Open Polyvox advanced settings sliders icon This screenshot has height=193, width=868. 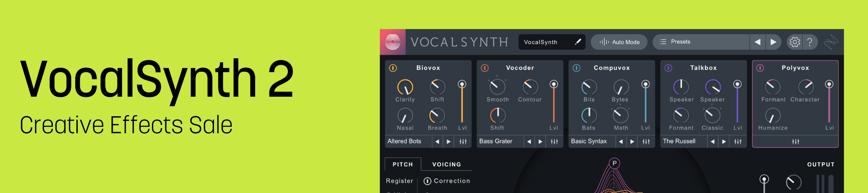[795, 142]
